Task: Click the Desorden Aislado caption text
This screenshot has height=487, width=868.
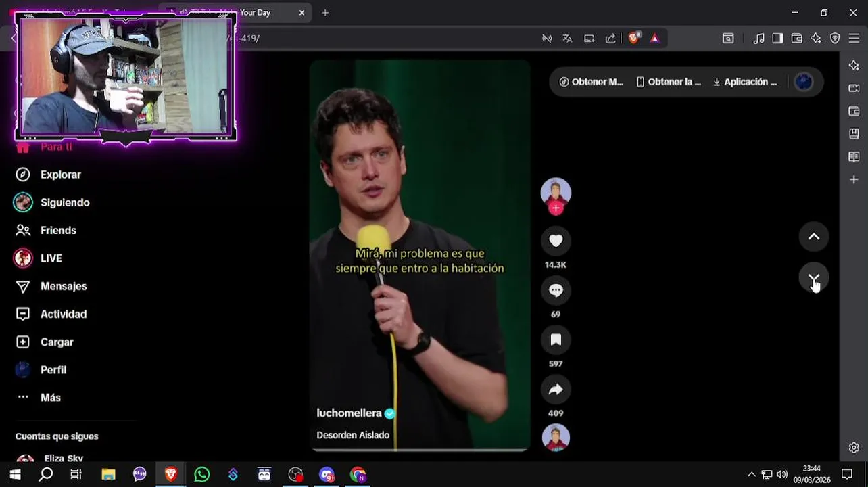Action: click(x=353, y=435)
